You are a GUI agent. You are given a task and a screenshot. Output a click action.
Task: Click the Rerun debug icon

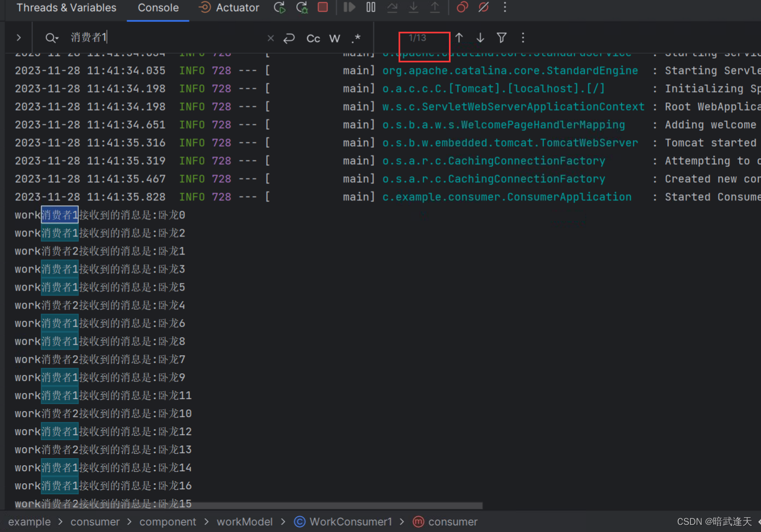pos(280,8)
